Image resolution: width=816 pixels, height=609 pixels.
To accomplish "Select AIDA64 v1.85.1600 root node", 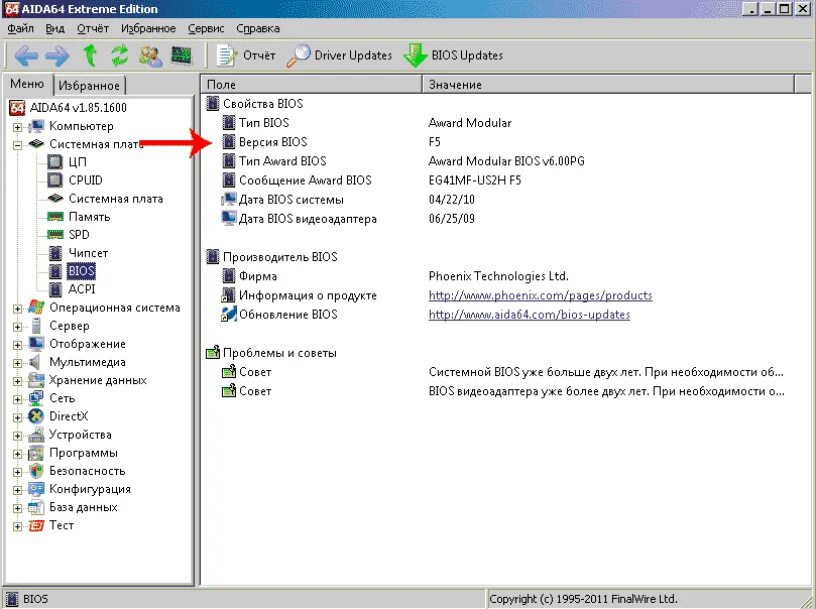I will click(x=78, y=108).
